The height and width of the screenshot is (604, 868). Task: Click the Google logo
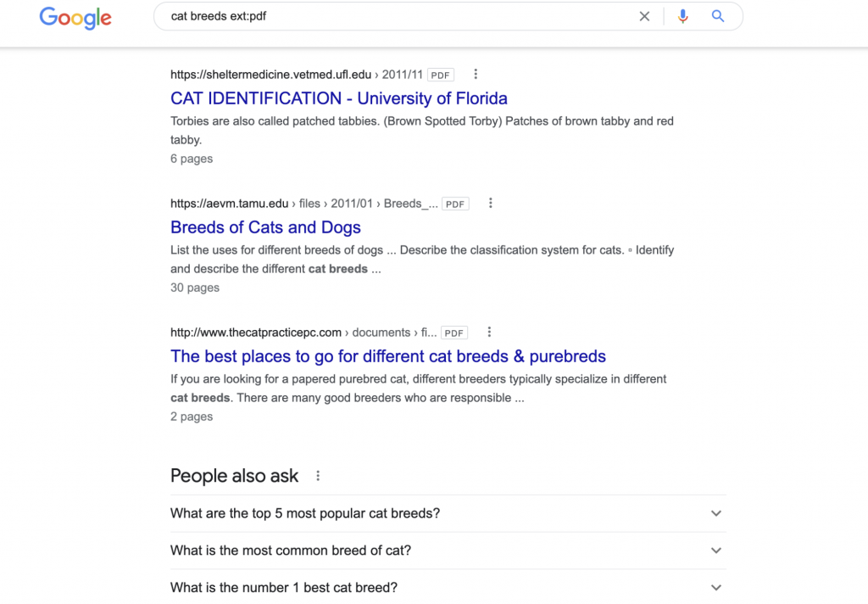[x=75, y=18]
